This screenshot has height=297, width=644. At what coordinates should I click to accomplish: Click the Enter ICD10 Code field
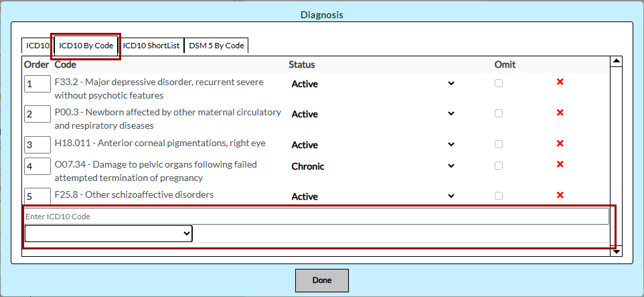click(x=316, y=217)
